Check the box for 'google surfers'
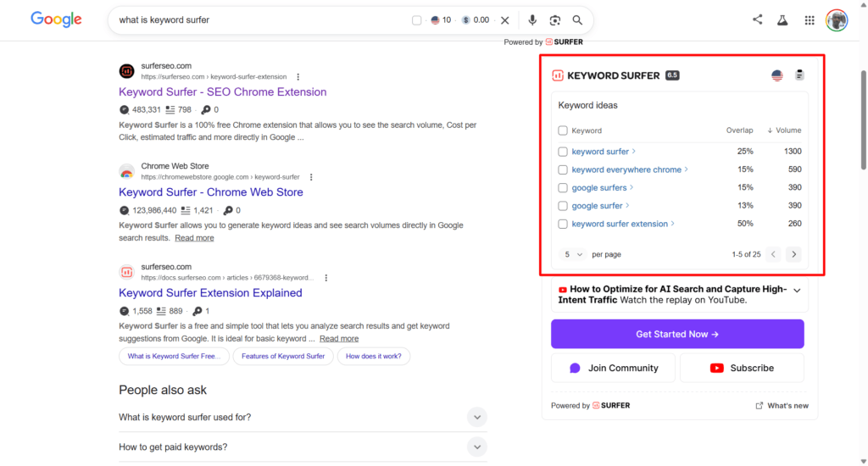 coord(563,187)
